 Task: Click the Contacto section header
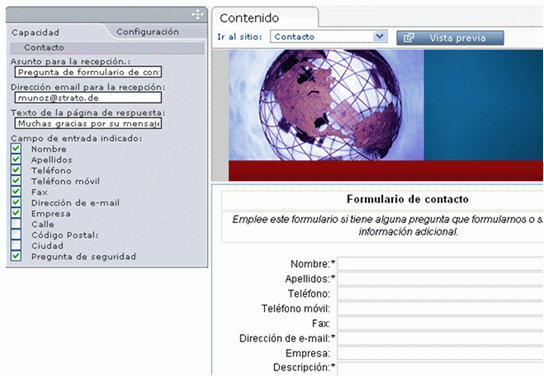pyautogui.click(x=107, y=48)
